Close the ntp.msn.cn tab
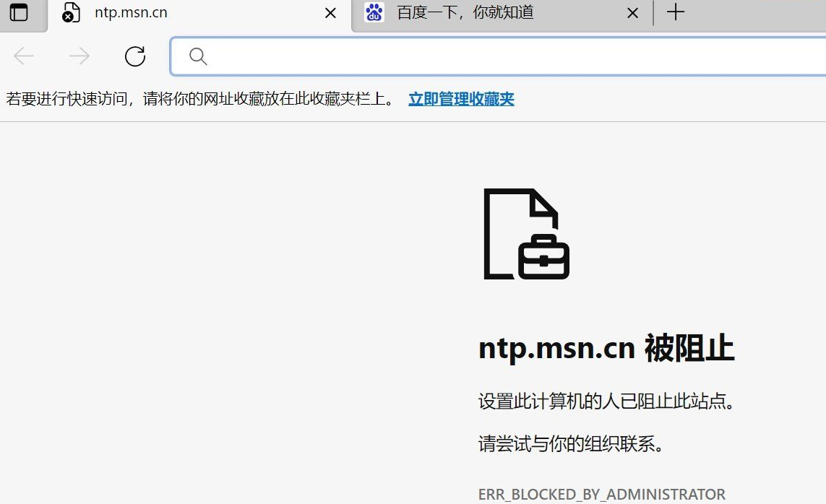The image size is (826, 504). [x=330, y=12]
